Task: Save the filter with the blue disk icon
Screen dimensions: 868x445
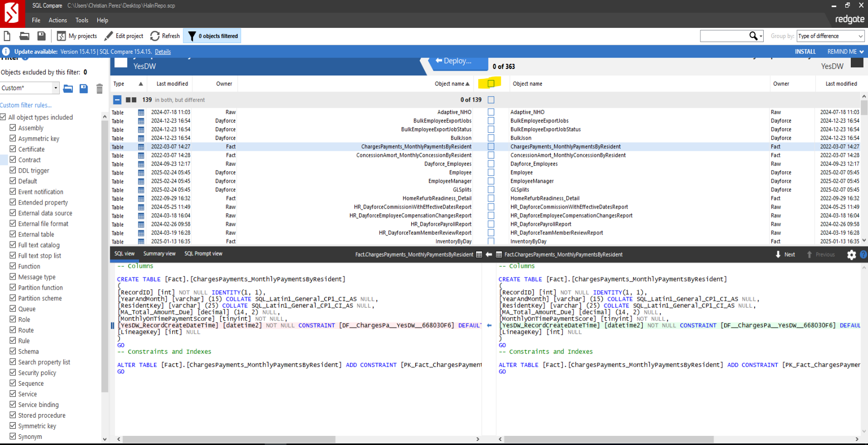Action: [84, 89]
